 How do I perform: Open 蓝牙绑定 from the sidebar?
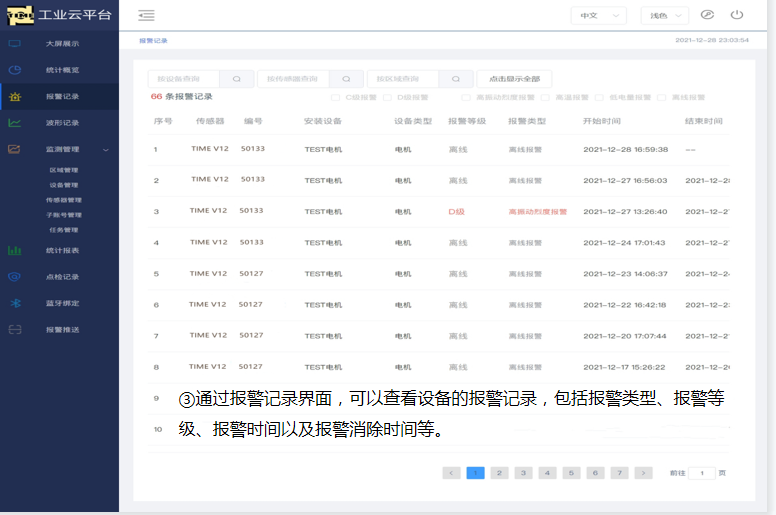pos(62,303)
